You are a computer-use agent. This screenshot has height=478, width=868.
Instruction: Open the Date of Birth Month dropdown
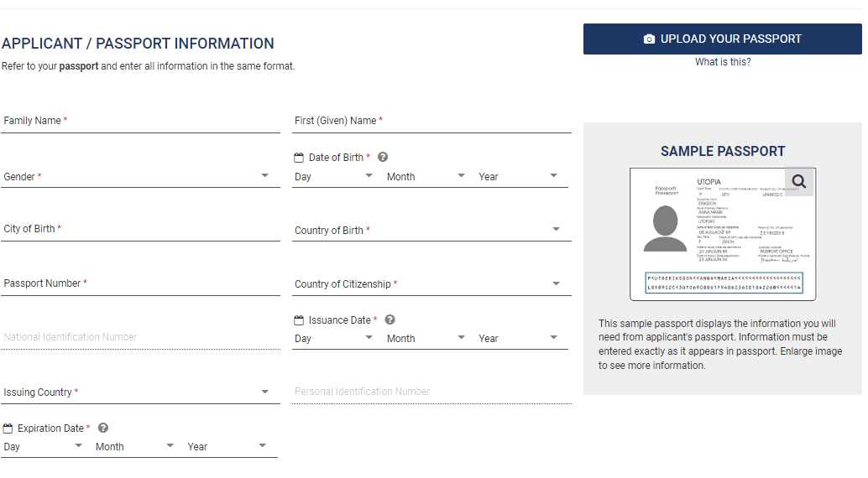(426, 177)
